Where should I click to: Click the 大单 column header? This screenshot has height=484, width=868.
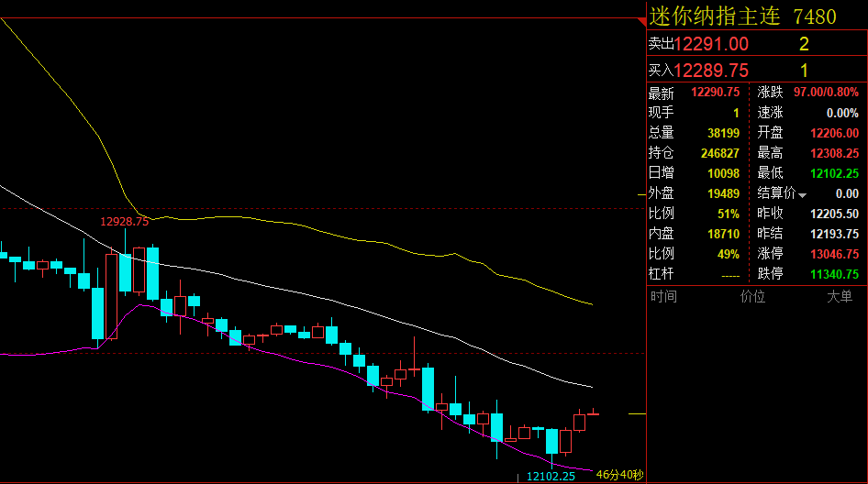840,296
